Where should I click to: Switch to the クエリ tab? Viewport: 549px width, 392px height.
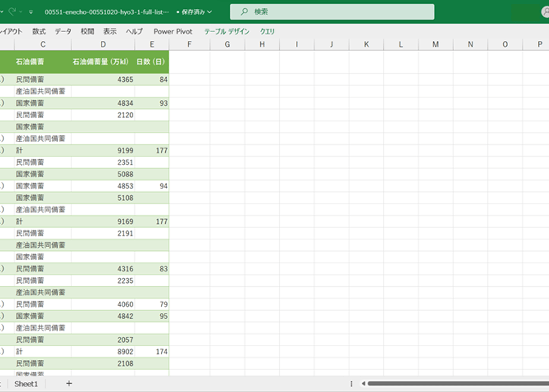[x=267, y=31]
